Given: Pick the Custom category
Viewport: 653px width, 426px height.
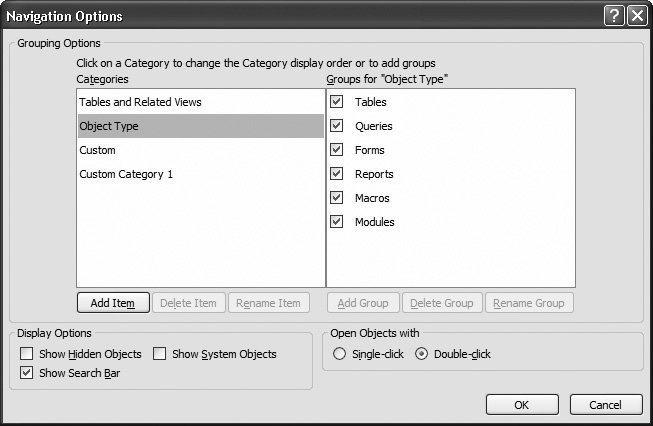Looking at the screenshot, I should pyautogui.click(x=98, y=150).
